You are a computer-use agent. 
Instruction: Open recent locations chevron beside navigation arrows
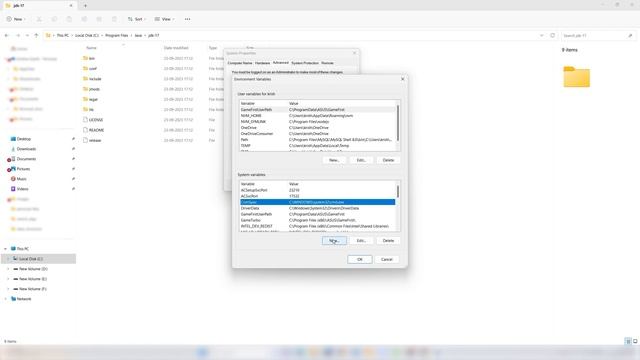coord(27,36)
